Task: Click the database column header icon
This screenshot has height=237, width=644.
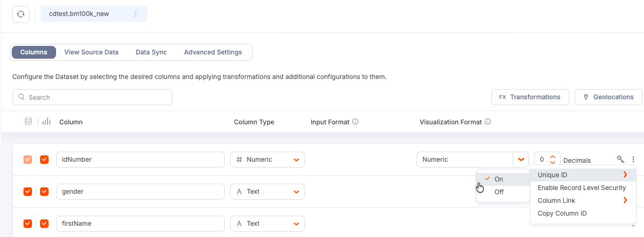Action: [28, 122]
